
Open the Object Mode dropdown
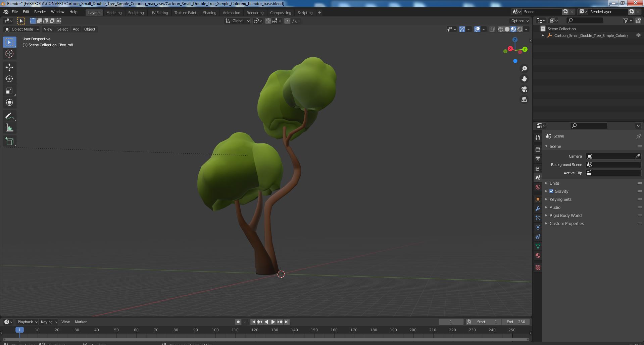(x=22, y=29)
